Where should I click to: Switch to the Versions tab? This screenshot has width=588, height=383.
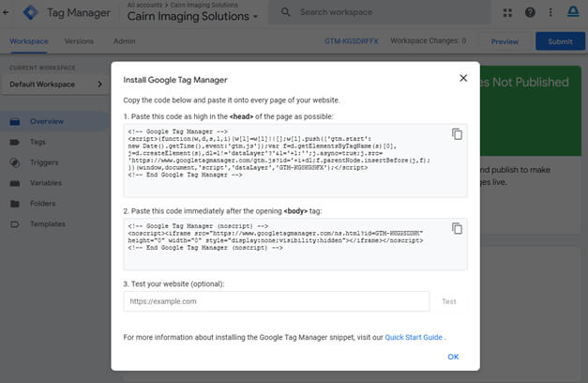tap(79, 41)
